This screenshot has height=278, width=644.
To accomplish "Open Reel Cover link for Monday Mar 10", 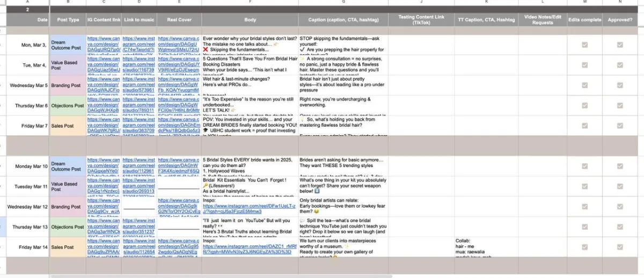I will point(179,166).
